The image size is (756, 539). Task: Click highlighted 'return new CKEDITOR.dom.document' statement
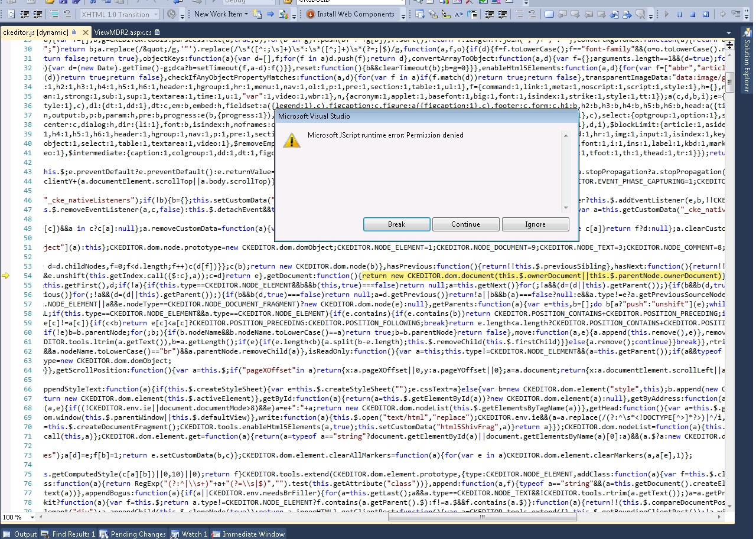(542, 276)
